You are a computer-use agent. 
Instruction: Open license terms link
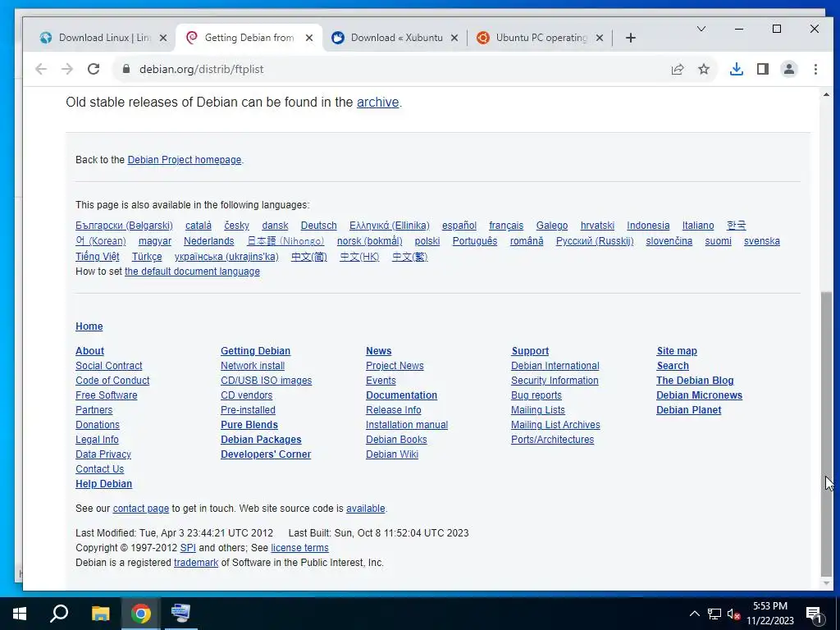click(299, 548)
